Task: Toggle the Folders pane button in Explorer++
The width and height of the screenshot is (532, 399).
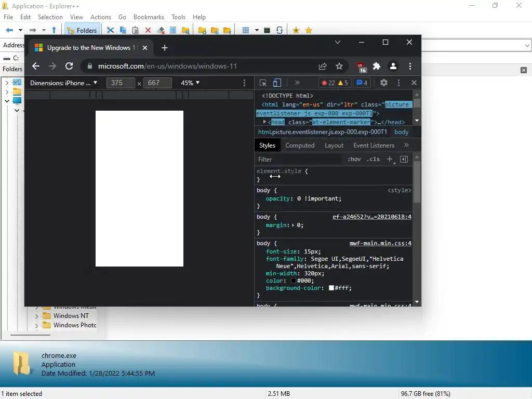Action: click(82, 30)
